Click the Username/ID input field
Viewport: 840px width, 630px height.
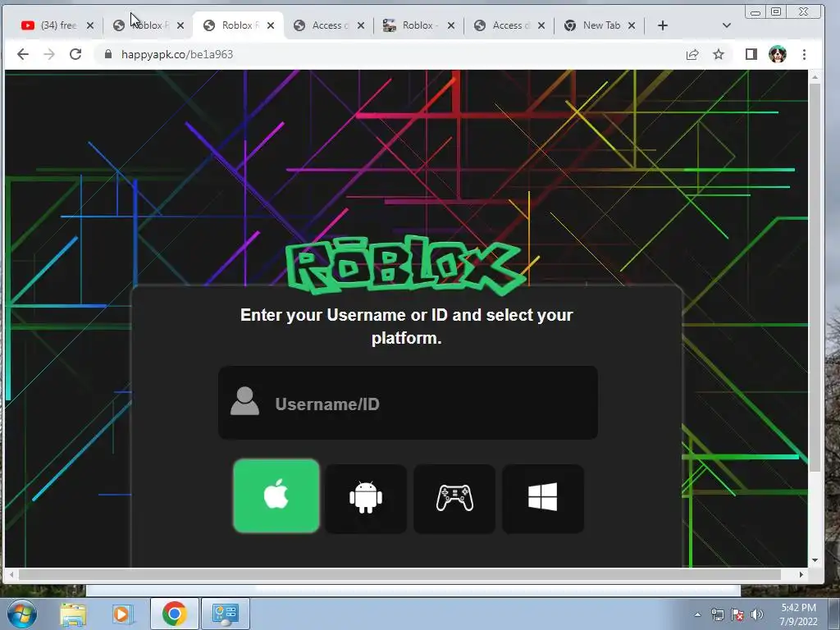[409, 403]
